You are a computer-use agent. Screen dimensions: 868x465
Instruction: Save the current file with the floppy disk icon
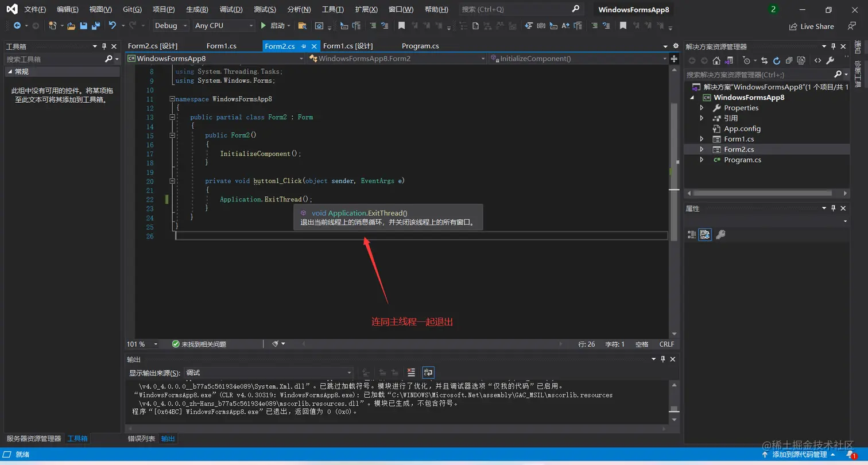coord(84,26)
